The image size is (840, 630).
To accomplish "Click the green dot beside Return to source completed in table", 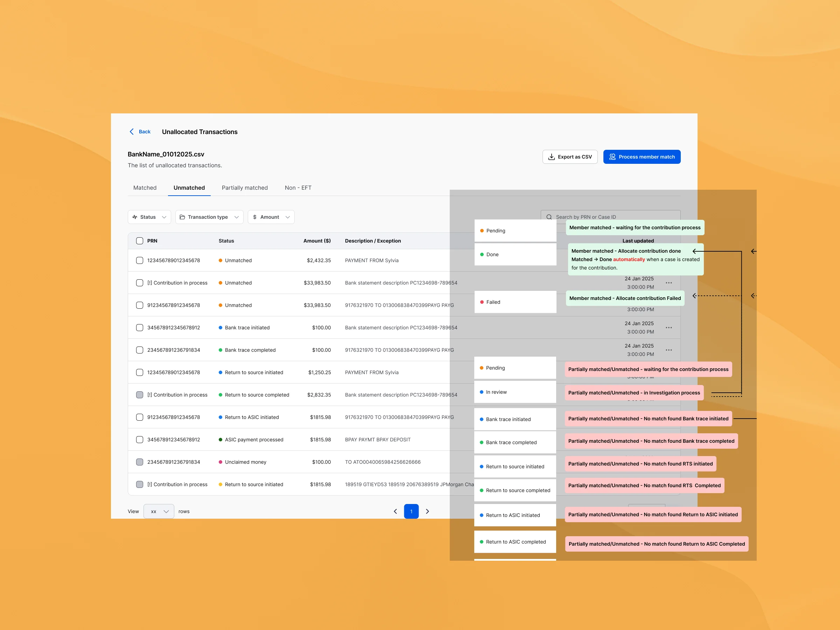I will click(x=220, y=395).
